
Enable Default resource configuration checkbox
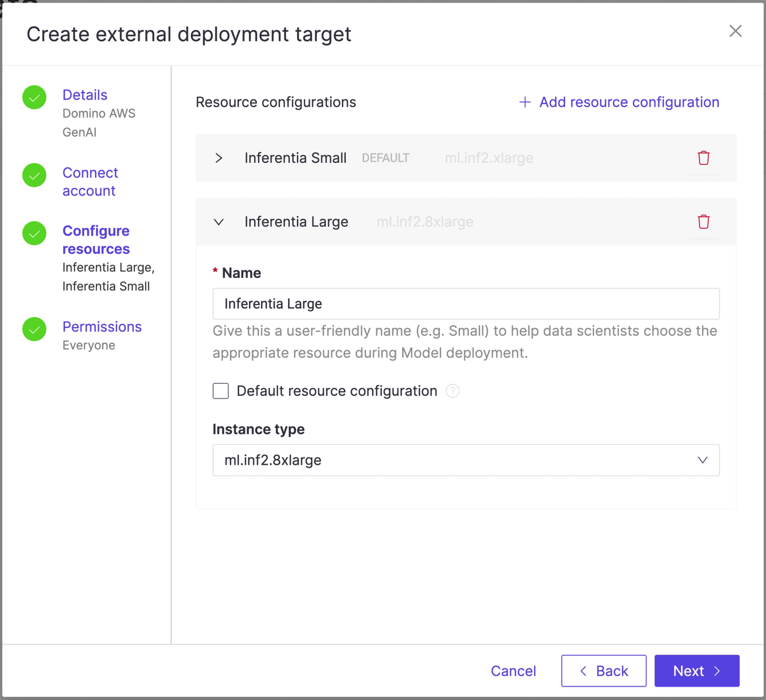click(221, 391)
